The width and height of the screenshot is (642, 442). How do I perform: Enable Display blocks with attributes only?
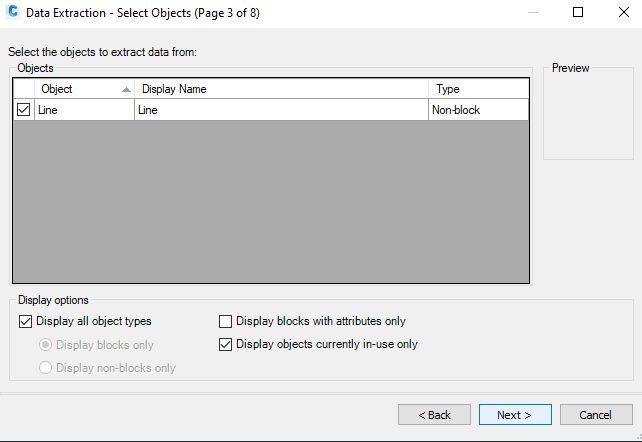point(226,321)
